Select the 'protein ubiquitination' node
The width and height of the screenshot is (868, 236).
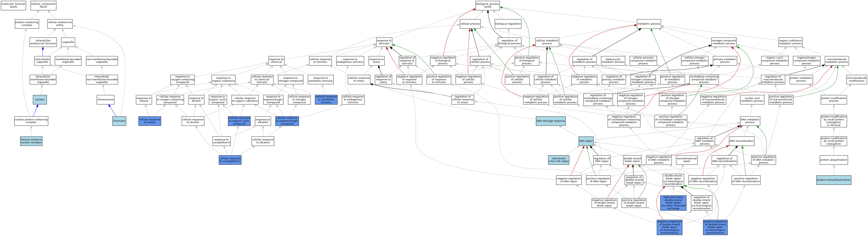[x=834, y=160]
